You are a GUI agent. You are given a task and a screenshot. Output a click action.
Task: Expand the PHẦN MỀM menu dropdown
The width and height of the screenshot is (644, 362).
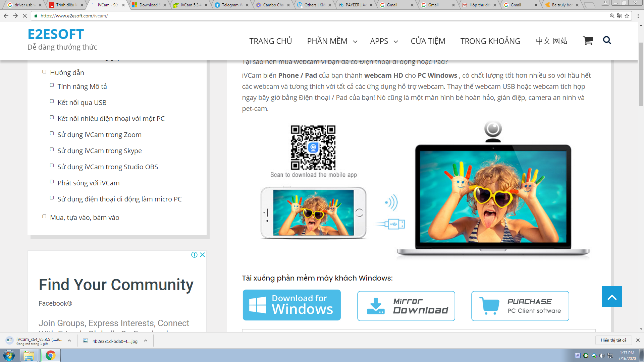click(x=355, y=42)
